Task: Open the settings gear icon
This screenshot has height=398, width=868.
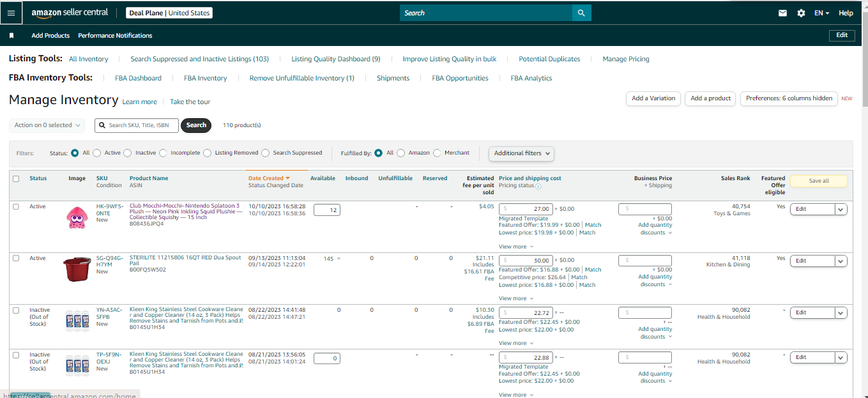Action: click(801, 13)
